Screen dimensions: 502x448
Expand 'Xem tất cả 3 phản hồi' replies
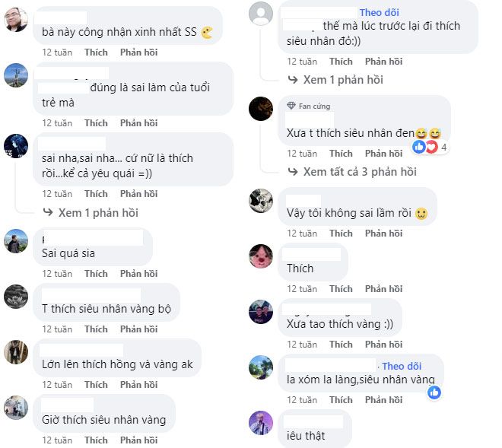tap(360, 172)
